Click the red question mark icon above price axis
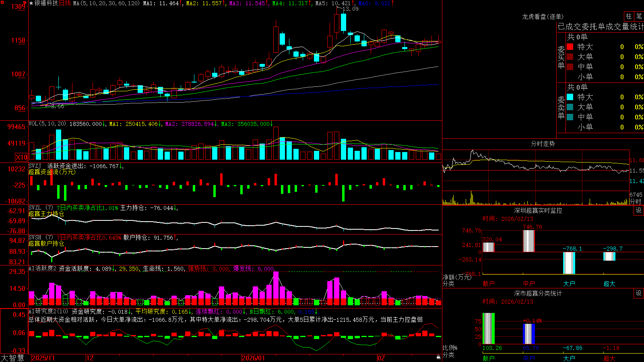644x362 pixels. point(25,4)
